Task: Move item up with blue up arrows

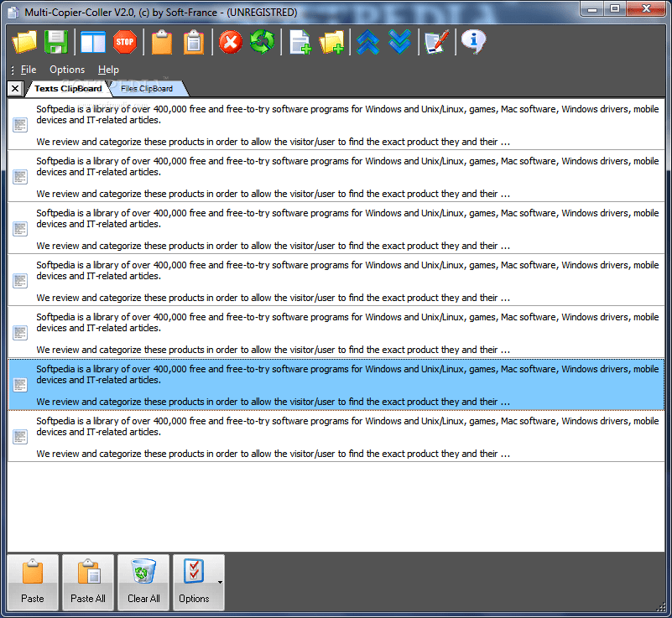Action: 367,42
